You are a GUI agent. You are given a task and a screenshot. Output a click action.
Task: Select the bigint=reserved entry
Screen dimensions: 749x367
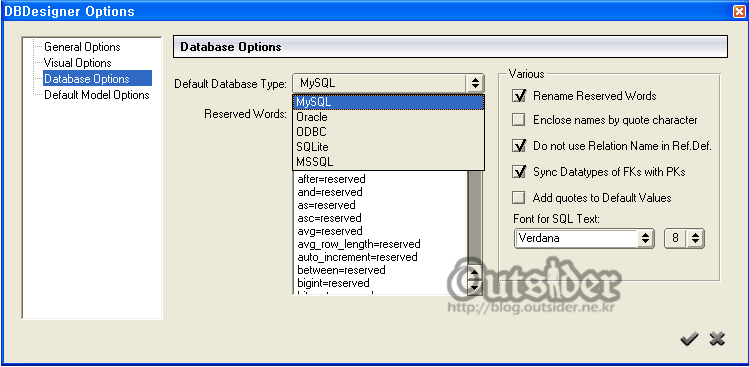point(333,283)
